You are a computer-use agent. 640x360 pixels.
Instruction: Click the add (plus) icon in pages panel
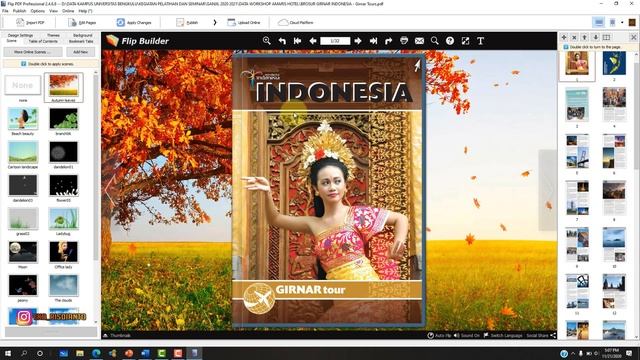tap(564, 37)
